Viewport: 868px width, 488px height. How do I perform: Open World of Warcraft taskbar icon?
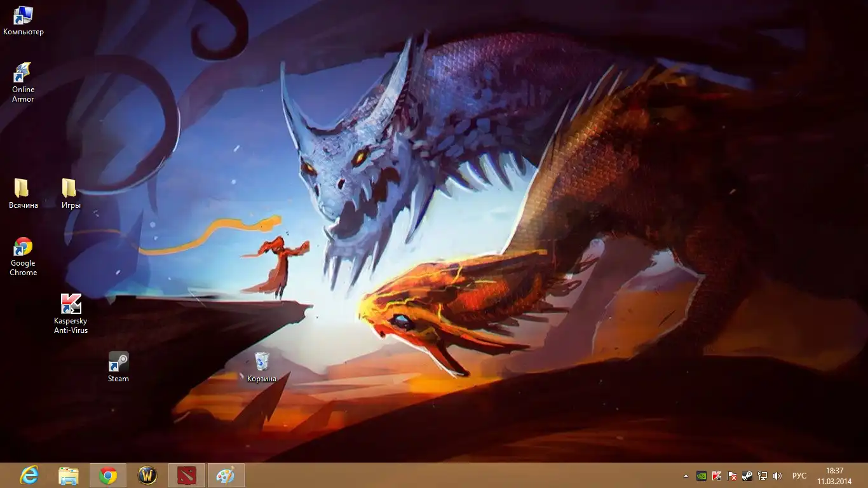click(x=147, y=475)
